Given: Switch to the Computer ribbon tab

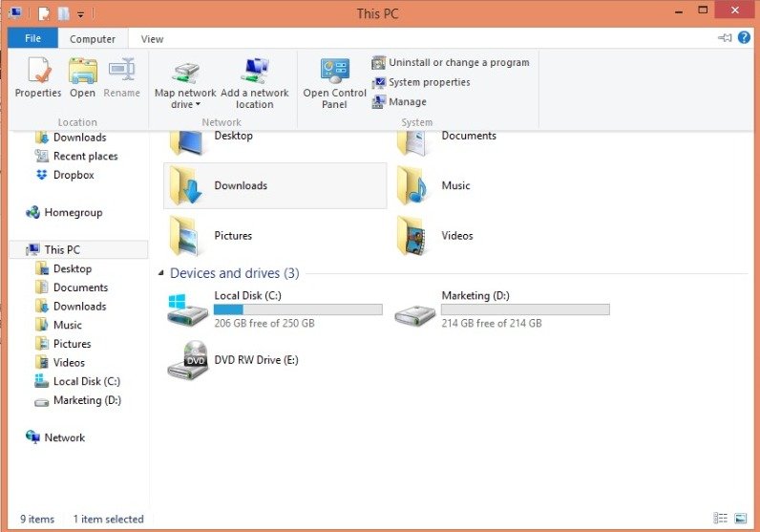Looking at the screenshot, I should click(93, 39).
